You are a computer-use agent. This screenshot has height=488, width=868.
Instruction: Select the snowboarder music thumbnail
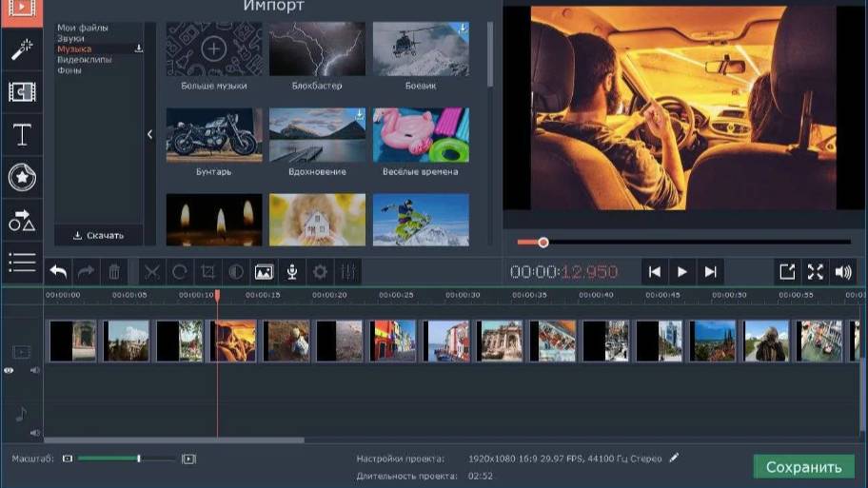pyautogui.click(x=421, y=220)
